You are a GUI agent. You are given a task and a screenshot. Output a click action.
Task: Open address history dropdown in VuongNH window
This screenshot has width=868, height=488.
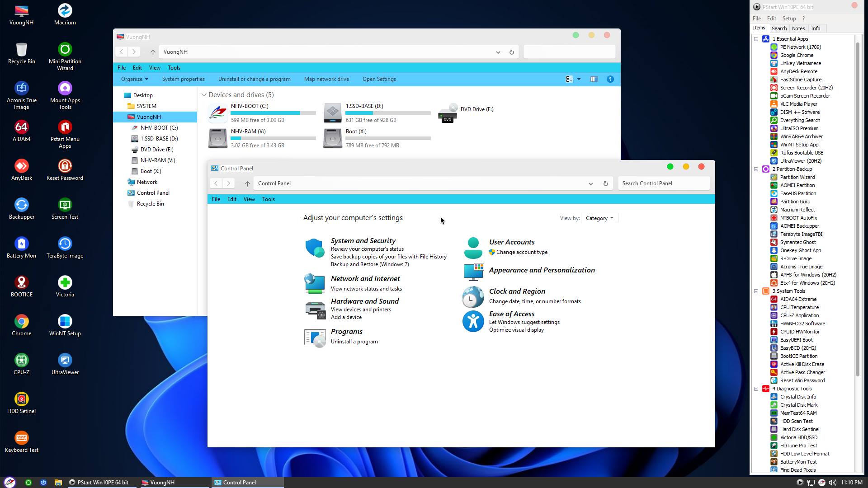[498, 52]
